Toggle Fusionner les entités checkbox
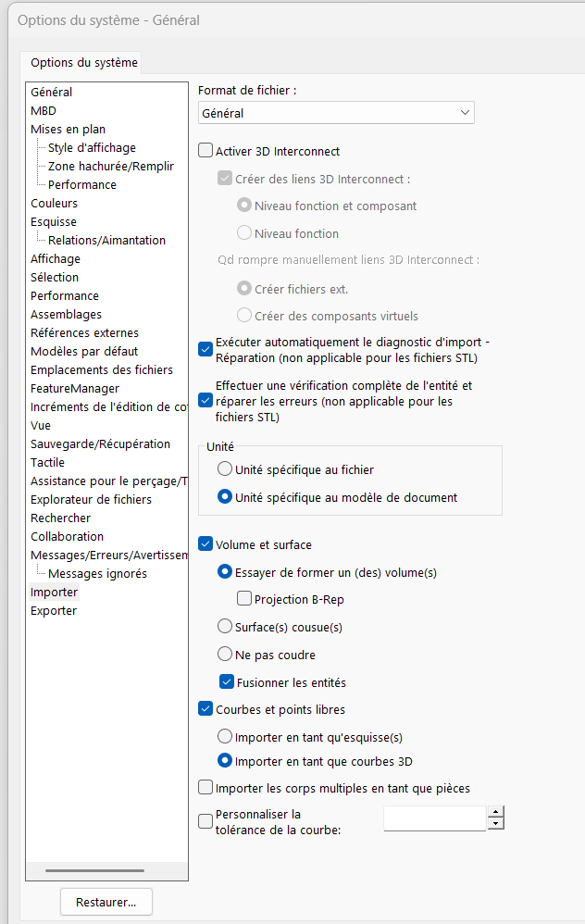 [226, 681]
